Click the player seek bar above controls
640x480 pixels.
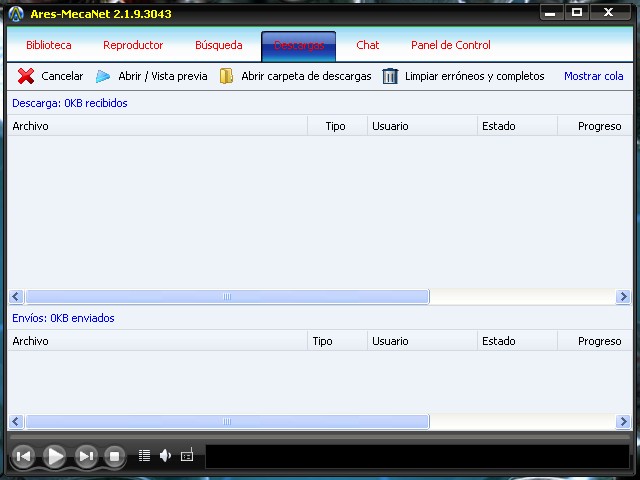pyautogui.click(x=320, y=437)
